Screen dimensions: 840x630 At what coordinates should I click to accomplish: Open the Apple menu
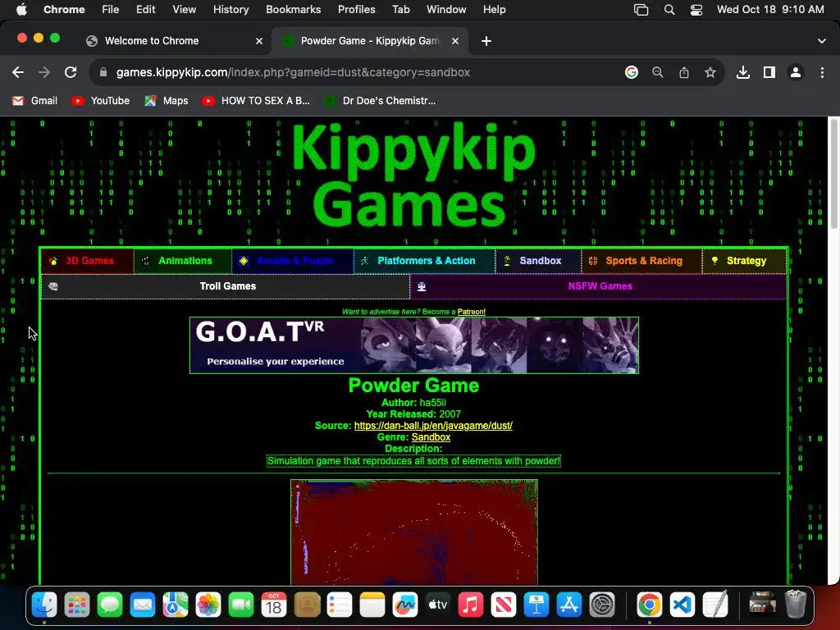tap(21, 10)
